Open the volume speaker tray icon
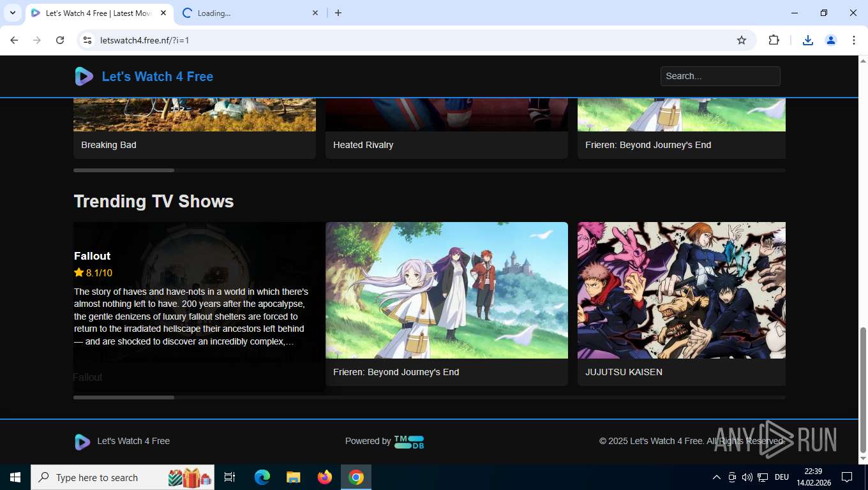 click(747, 477)
